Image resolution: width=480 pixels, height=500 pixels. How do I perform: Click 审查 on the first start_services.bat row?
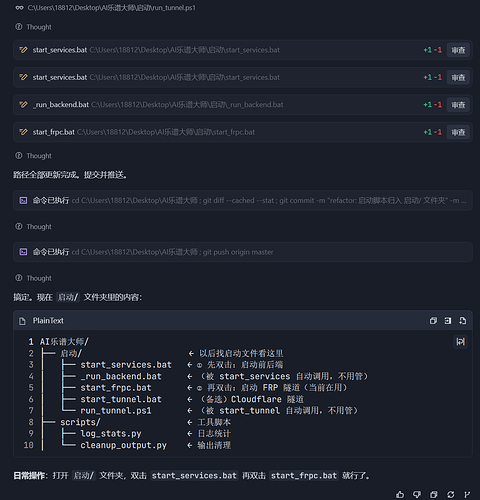[458, 50]
